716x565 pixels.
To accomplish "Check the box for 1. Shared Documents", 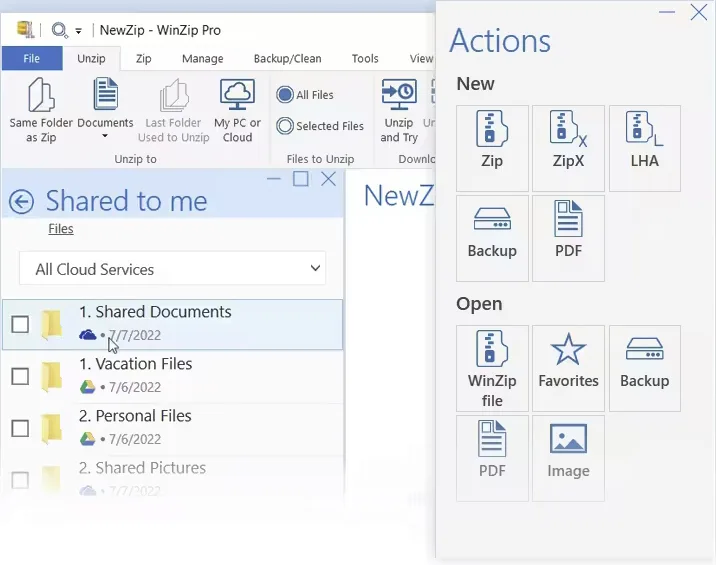I will pos(20,324).
